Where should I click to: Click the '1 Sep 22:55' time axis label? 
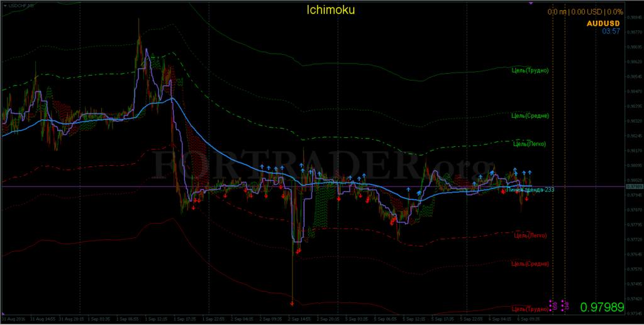pyautogui.click(x=213, y=319)
